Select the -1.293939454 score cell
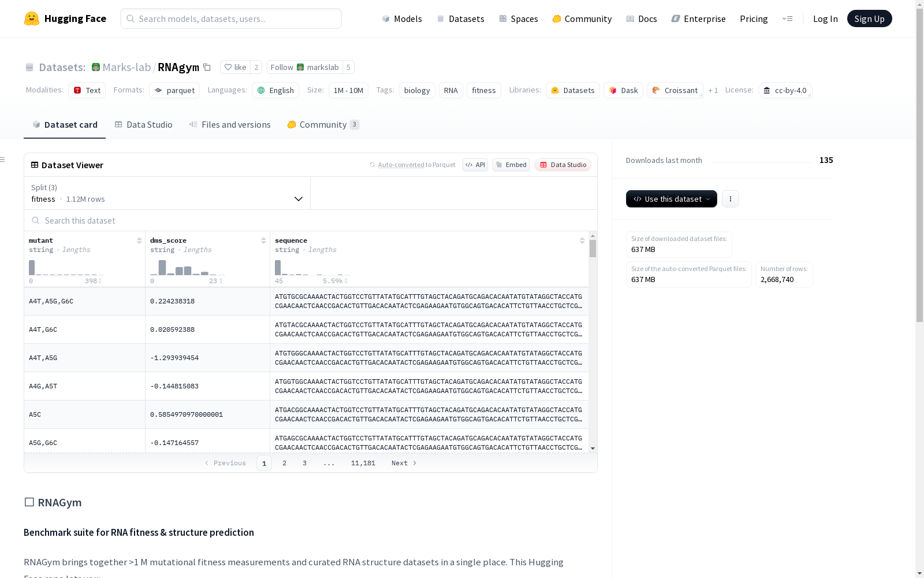This screenshot has width=924, height=578. [x=207, y=358]
